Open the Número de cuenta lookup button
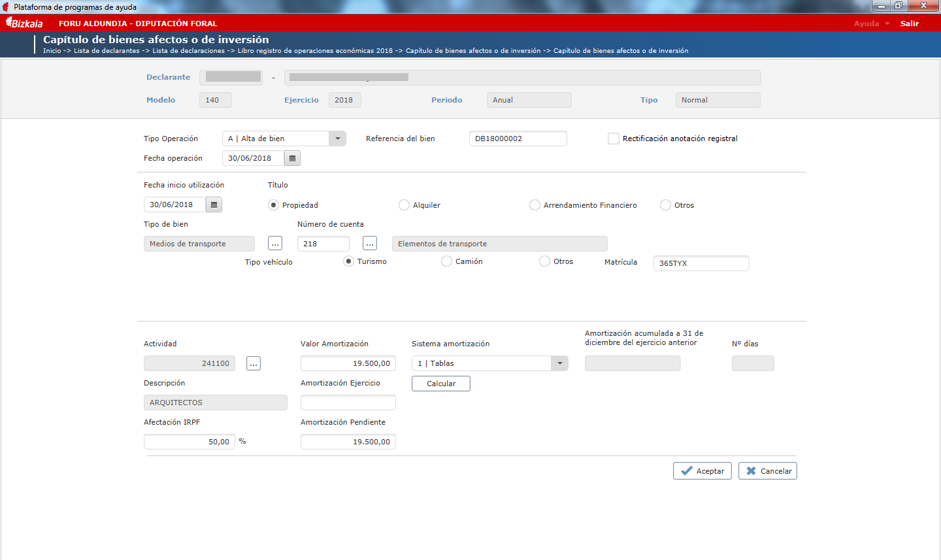This screenshot has width=941, height=560. pyautogui.click(x=370, y=244)
